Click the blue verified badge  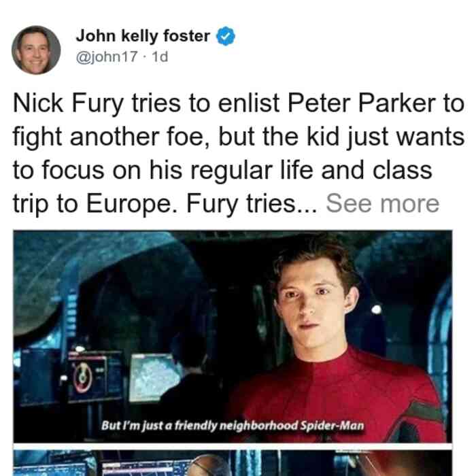pyautogui.click(x=226, y=36)
